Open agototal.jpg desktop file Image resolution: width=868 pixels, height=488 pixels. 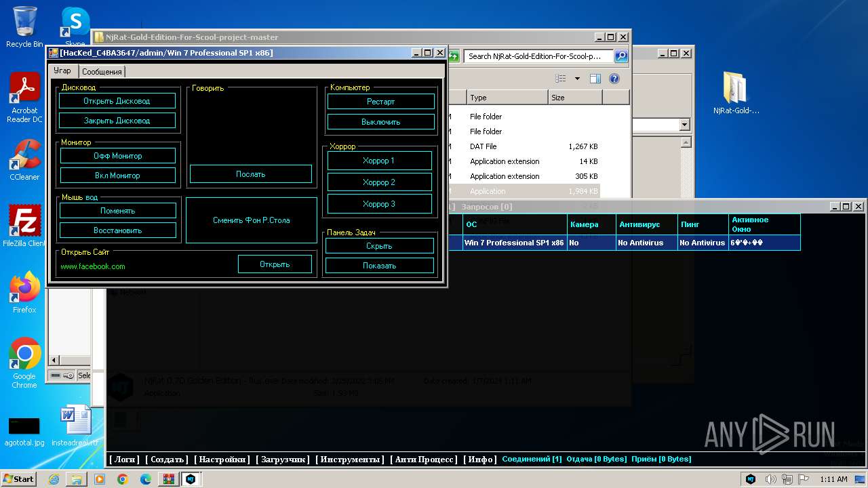click(x=24, y=431)
